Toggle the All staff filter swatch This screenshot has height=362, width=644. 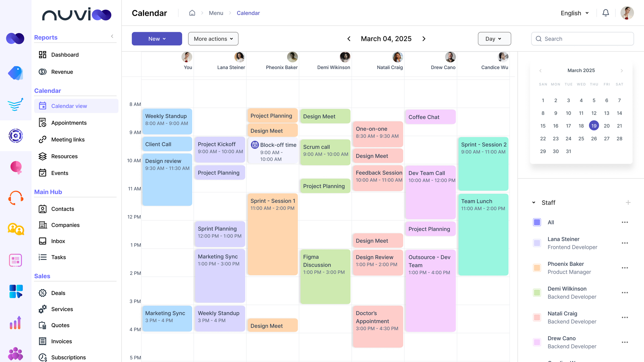click(x=537, y=222)
